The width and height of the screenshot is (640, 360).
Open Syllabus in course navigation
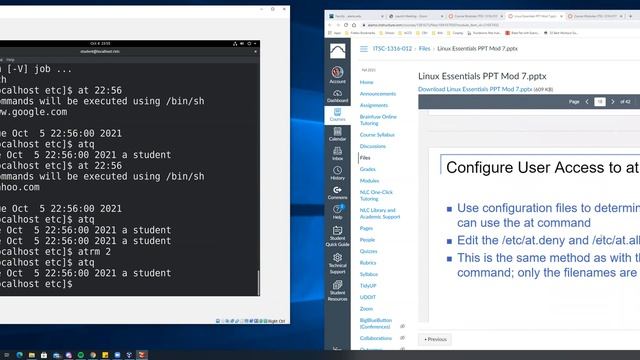click(x=369, y=274)
